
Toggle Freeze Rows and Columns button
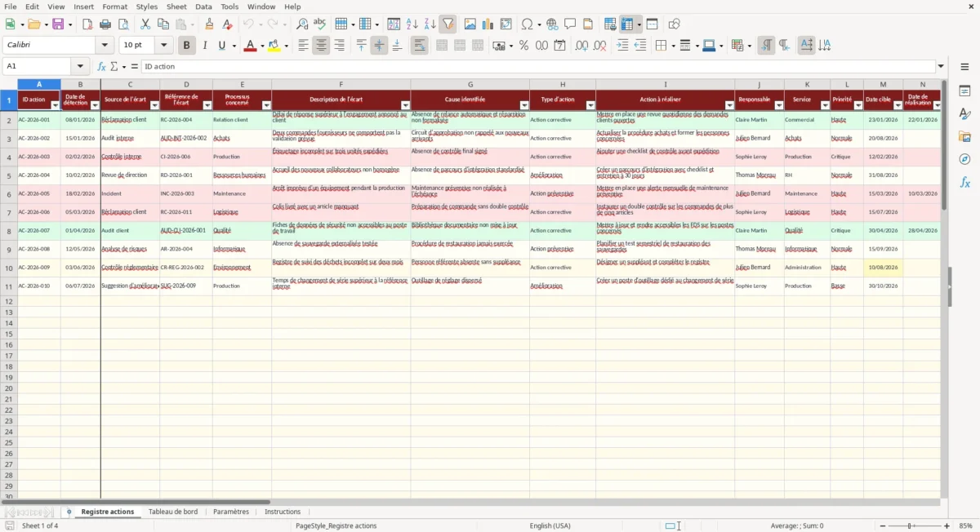pos(627,24)
